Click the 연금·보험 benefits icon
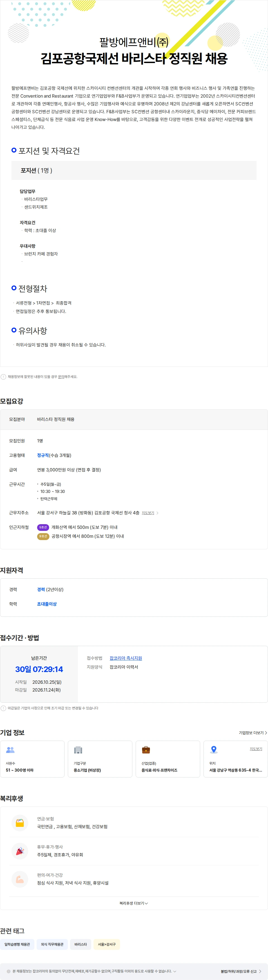 click(x=20, y=822)
